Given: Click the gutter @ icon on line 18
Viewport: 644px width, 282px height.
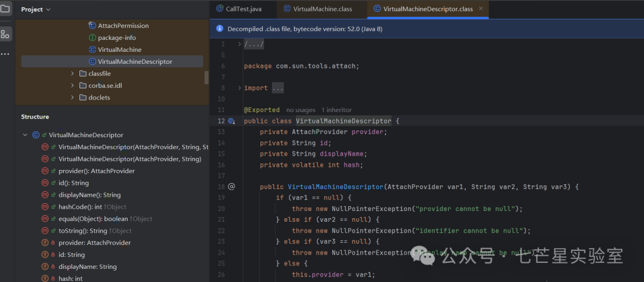Looking at the screenshot, I should tap(231, 187).
